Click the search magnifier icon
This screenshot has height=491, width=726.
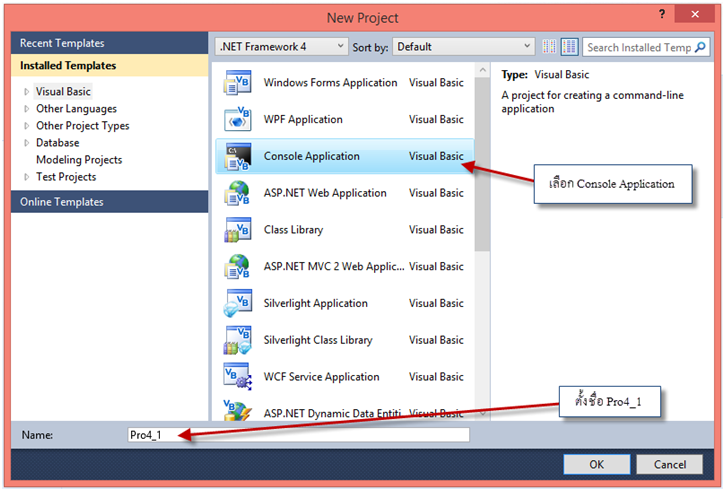tap(701, 47)
